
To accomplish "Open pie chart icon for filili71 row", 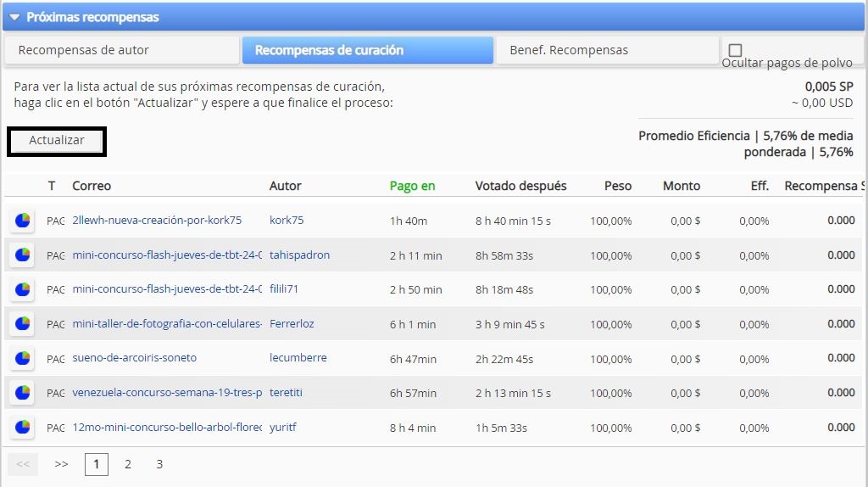I will (22, 289).
